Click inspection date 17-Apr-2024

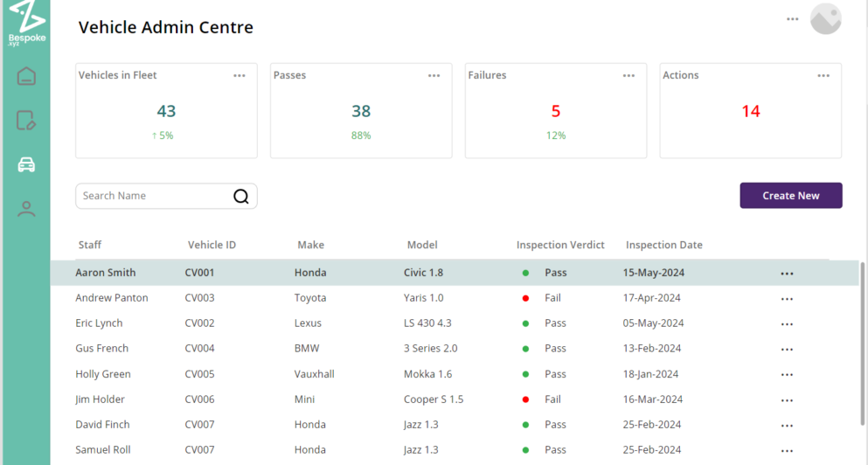tap(651, 298)
